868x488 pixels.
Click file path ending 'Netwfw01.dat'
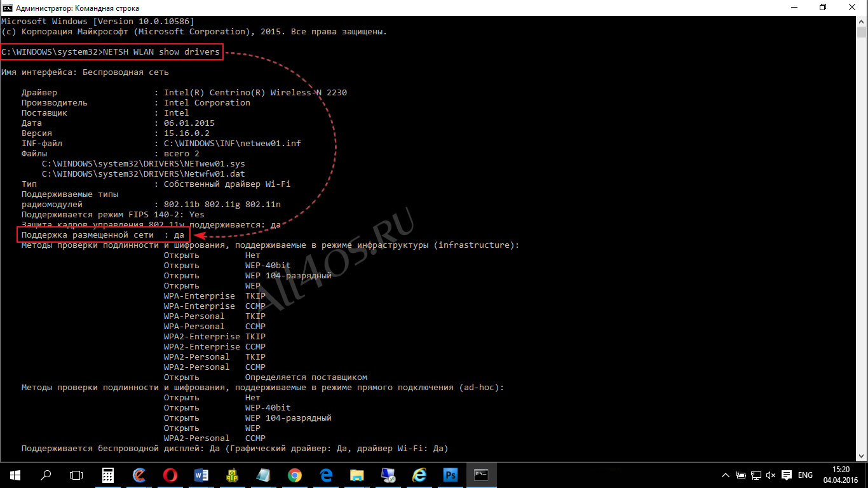point(144,174)
